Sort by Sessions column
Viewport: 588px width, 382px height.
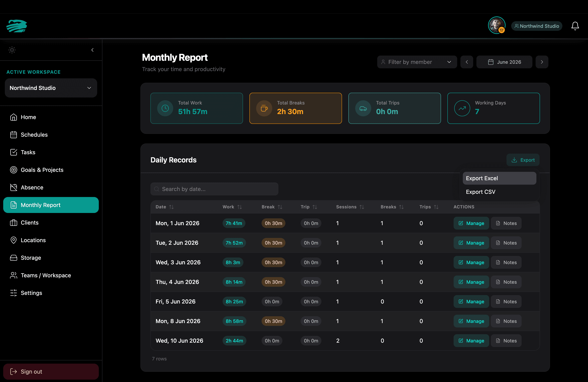(x=350, y=207)
